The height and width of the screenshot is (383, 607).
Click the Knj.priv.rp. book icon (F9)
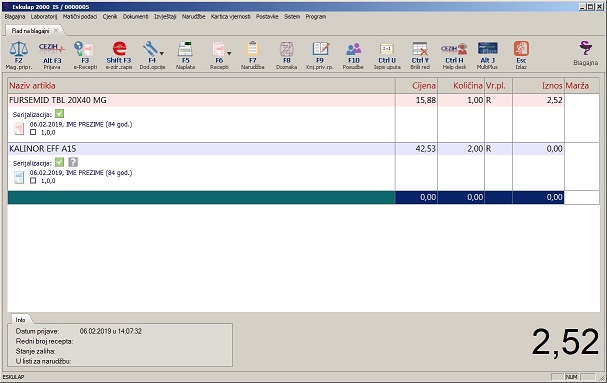321,49
